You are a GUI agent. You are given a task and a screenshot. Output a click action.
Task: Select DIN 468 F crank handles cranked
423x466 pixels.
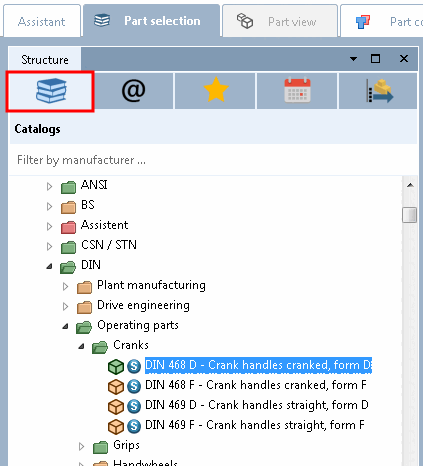(256, 385)
